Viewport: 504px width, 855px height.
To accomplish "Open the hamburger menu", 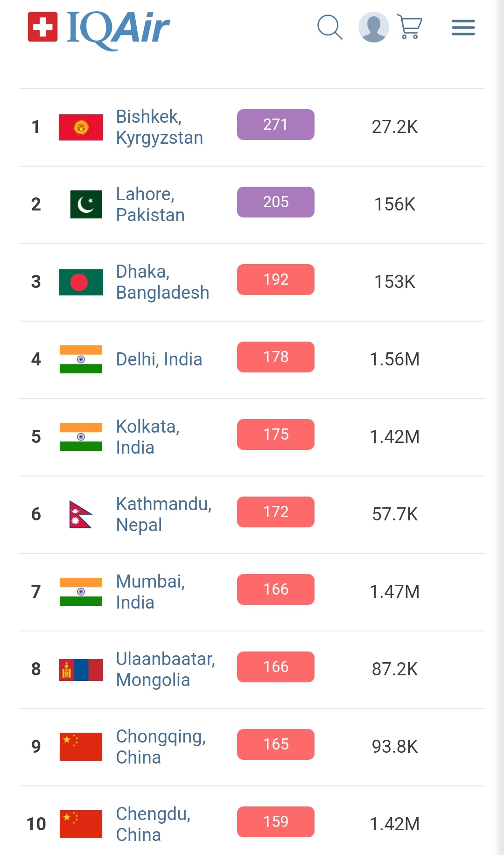I will click(463, 28).
